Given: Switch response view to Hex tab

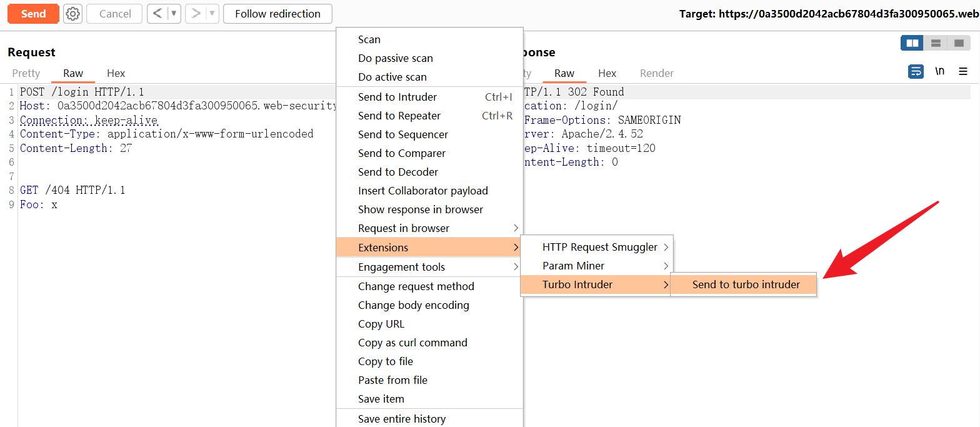Looking at the screenshot, I should point(607,73).
